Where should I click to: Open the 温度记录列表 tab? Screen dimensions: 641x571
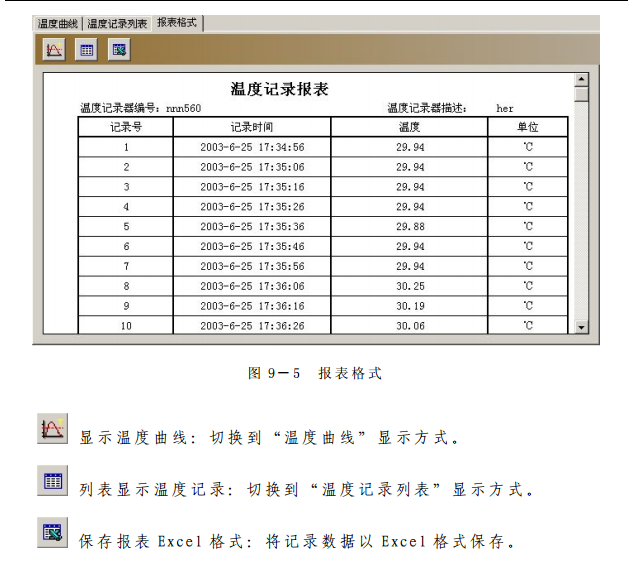click(117, 23)
